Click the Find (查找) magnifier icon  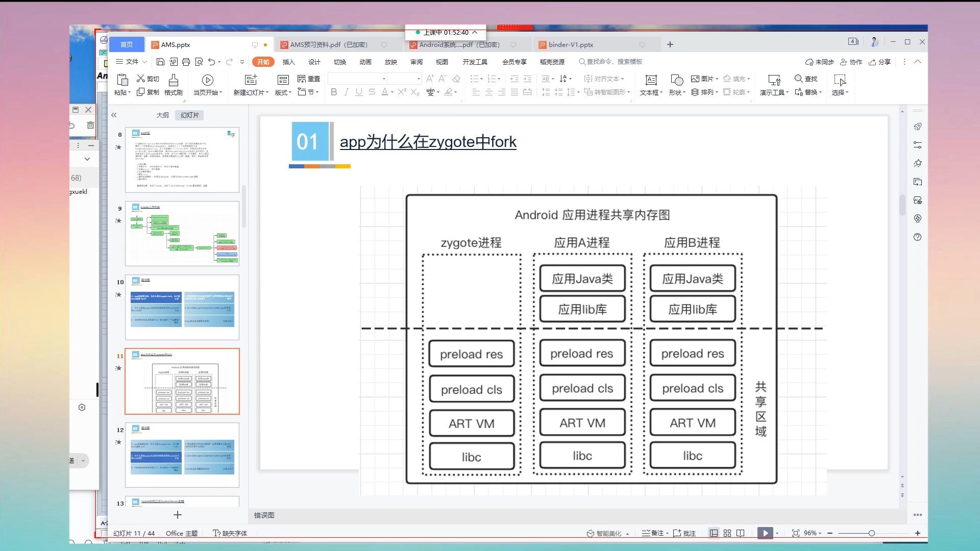click(x=799, y=79)
